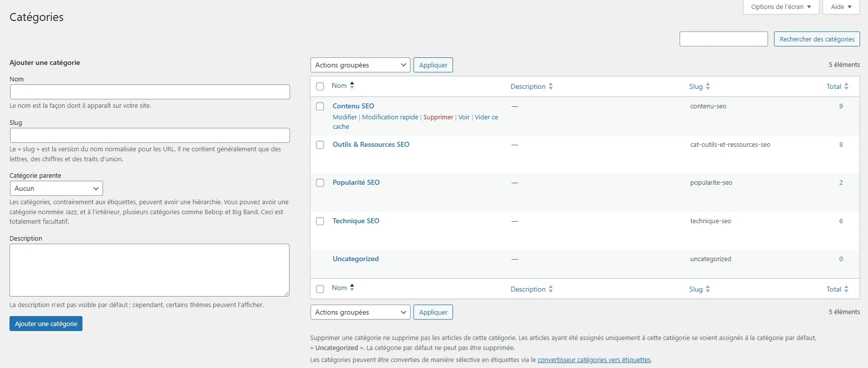
Task: Check the Outils & Ressources SEO checkbox
Action: click(320, 145)
